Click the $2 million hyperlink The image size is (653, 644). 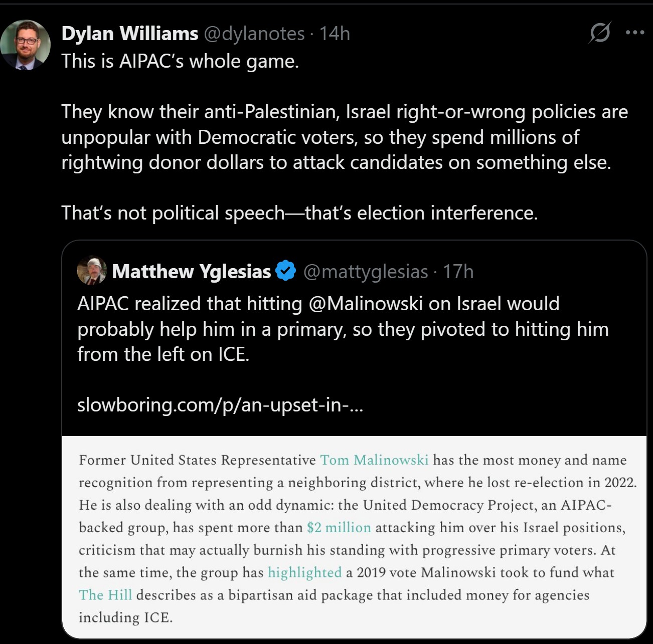pos(339,527)
